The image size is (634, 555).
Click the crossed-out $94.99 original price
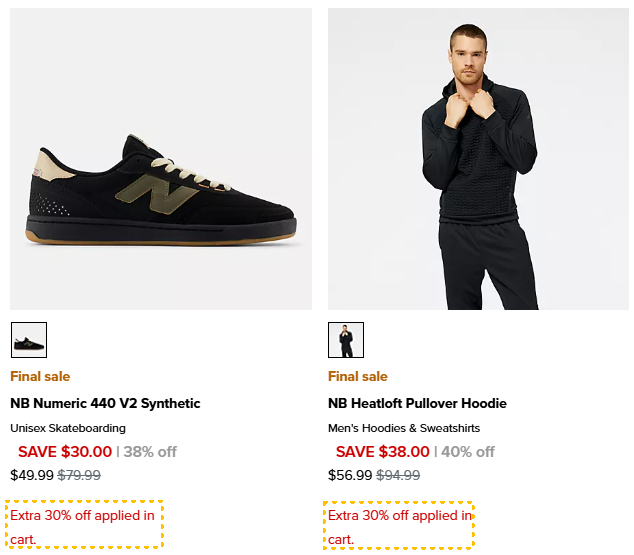[398, 475]
